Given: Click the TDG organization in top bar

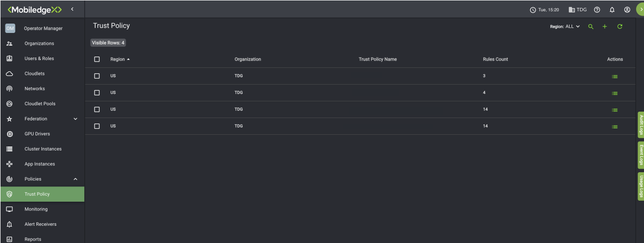Looking at the screenshot, I should tap(577, 9).
